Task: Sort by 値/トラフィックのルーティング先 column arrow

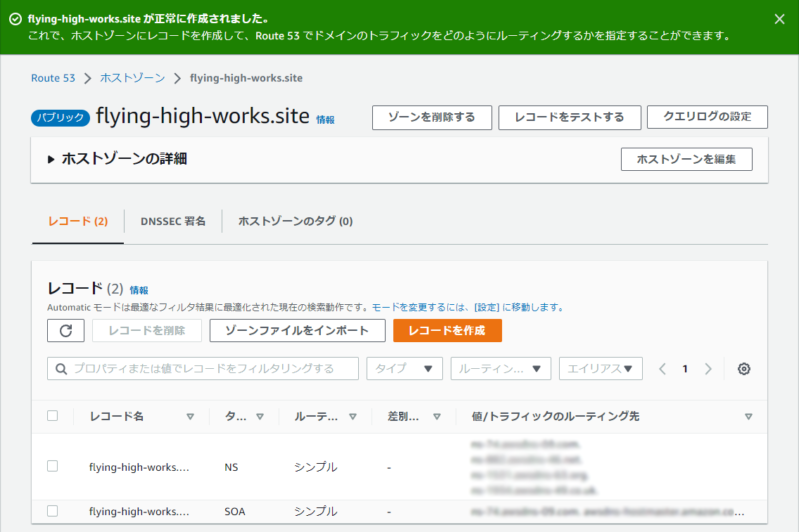Action: tap(748, 417)
